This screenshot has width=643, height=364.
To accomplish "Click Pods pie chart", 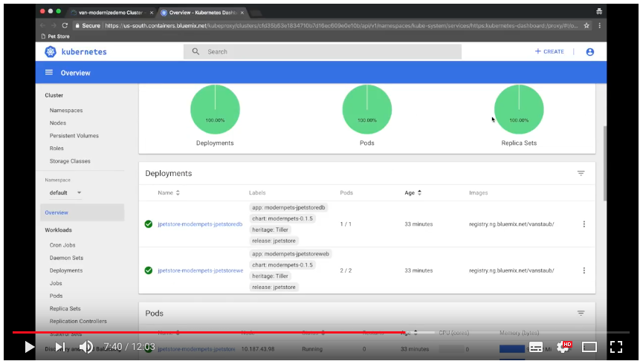I will click(x=367, y=109).
